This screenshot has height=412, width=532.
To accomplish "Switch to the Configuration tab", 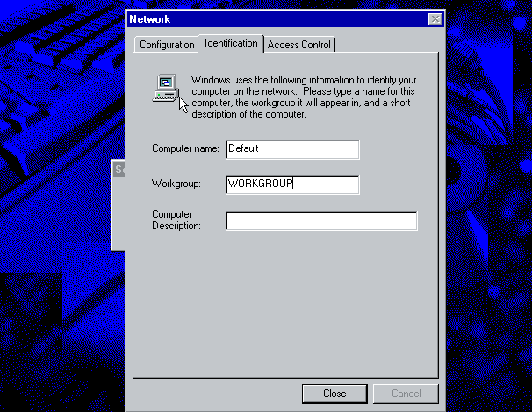I will point(167,45).
